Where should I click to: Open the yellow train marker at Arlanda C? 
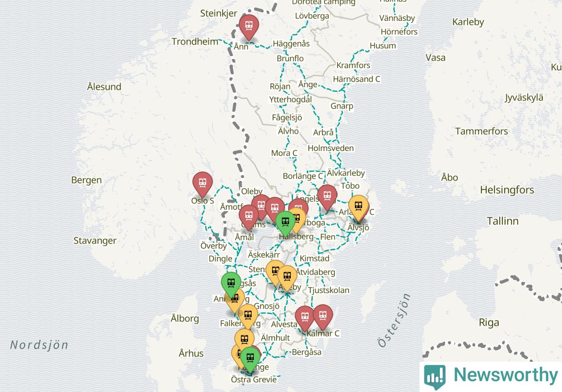tap(358, 207)
